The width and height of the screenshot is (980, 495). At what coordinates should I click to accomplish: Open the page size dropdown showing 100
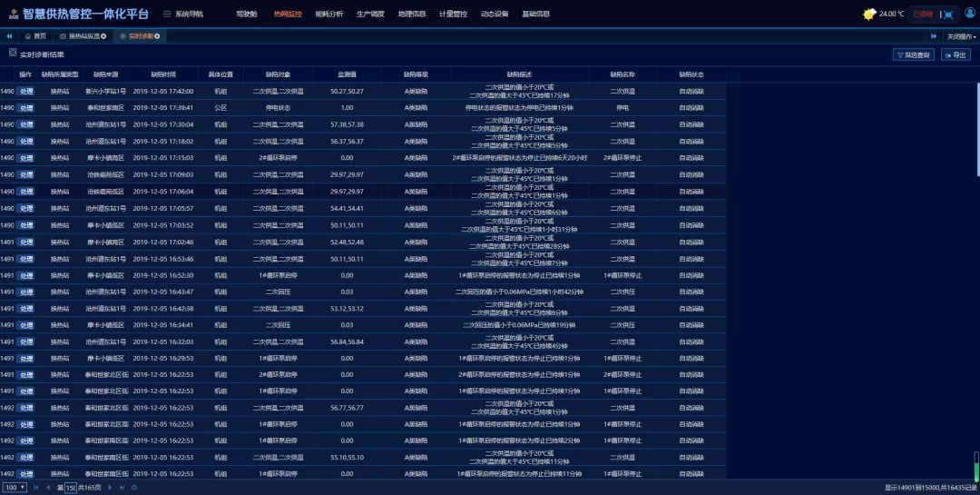(15, 488)
